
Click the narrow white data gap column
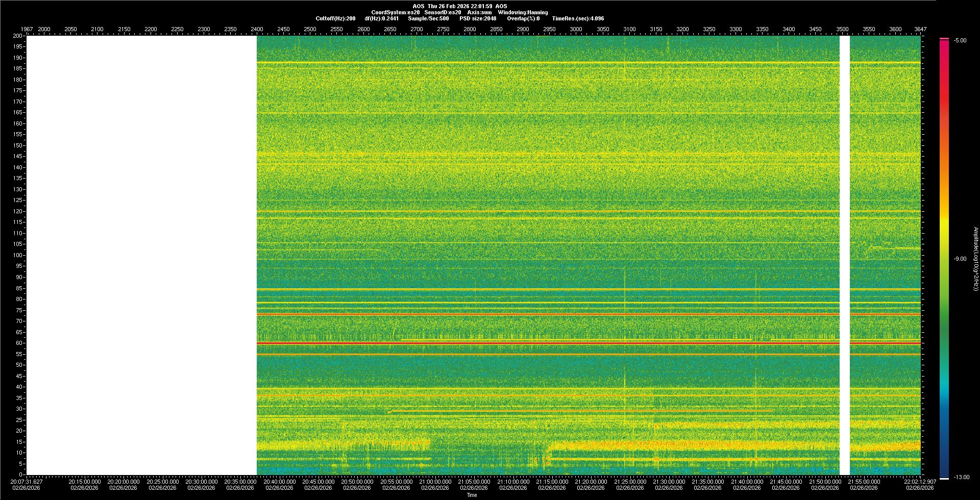845,255
